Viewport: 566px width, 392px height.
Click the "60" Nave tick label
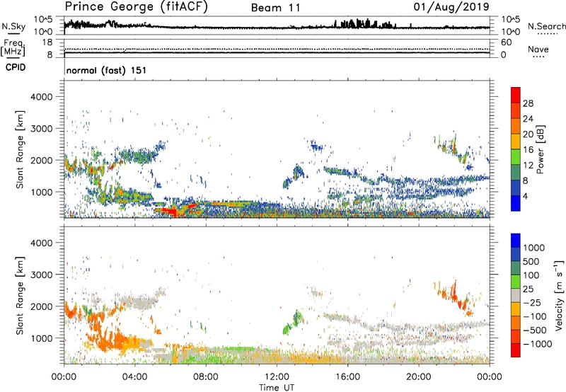click(x=506, y=42)
